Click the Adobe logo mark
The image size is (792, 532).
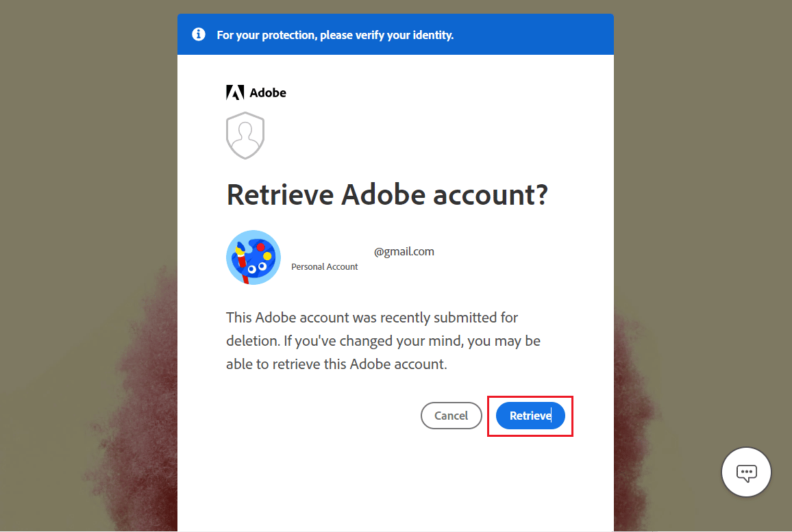[235, 92]
